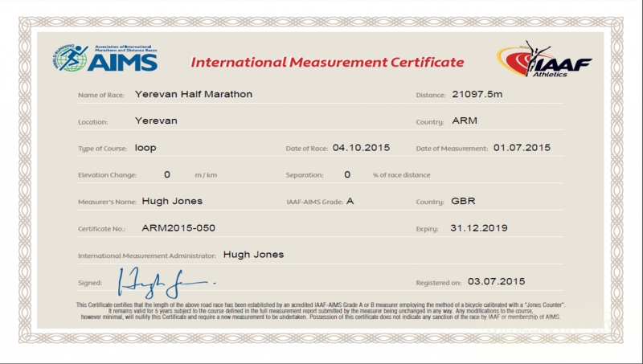Select the race name Yerevan Half Marathon

click(x=194, y=94)
